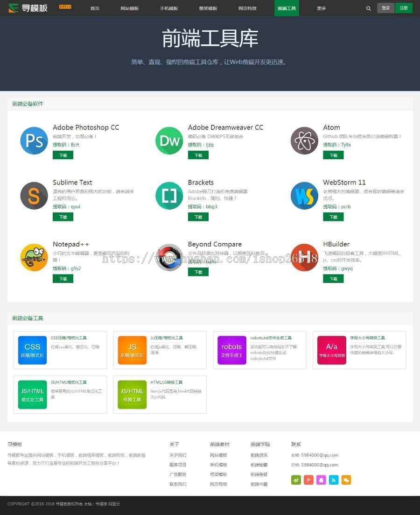Click the HBuilder 提取码：gwyq text

[x=338, y=268]
